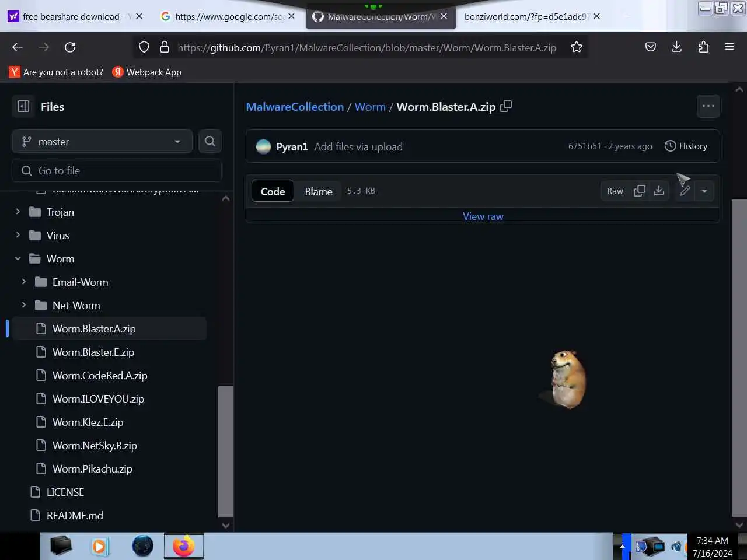Go back to previous page
Viewport: 747px width, 560px height.
click(18, 47)
